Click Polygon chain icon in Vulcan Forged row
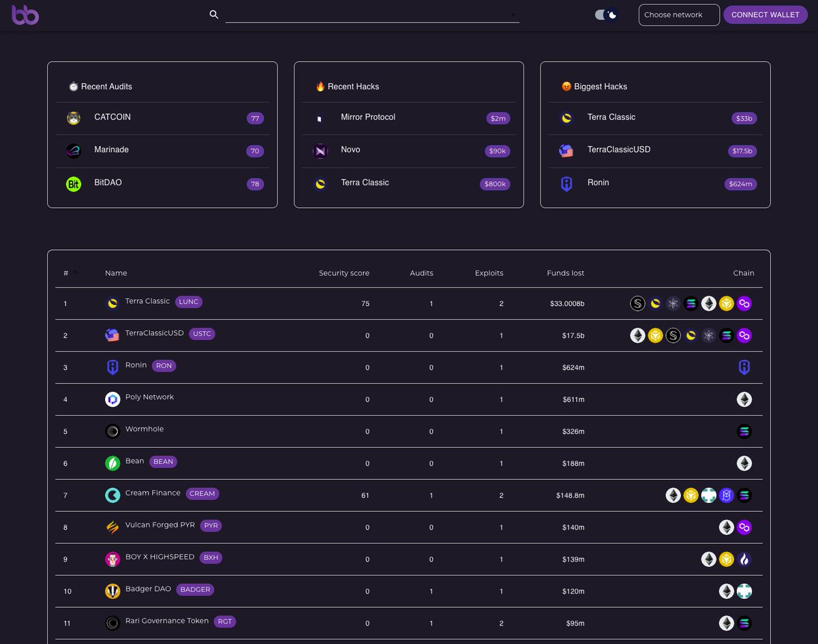The width and height of the screenshot is (818, 644). click(x=744, y=527)
